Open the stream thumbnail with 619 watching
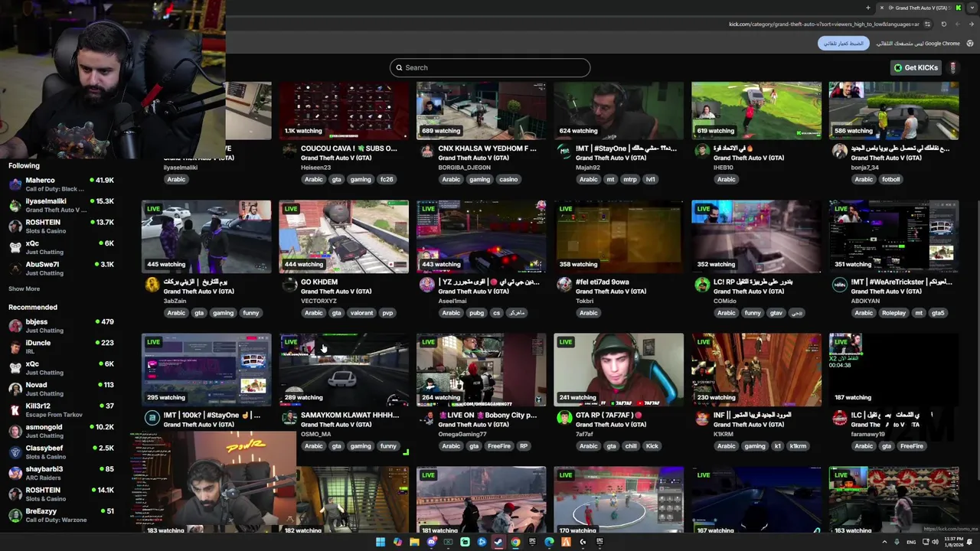The width and height of the screenshot is (980, 551). 756,110
